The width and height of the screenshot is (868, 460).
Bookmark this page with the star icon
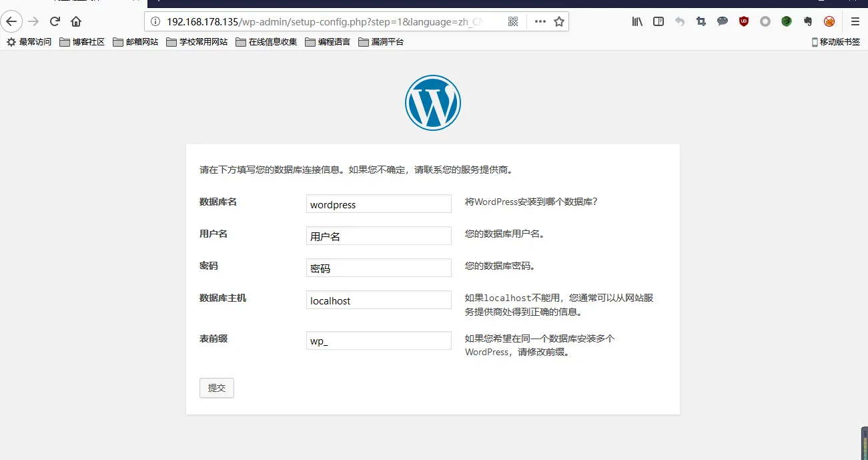coord(559,21)
